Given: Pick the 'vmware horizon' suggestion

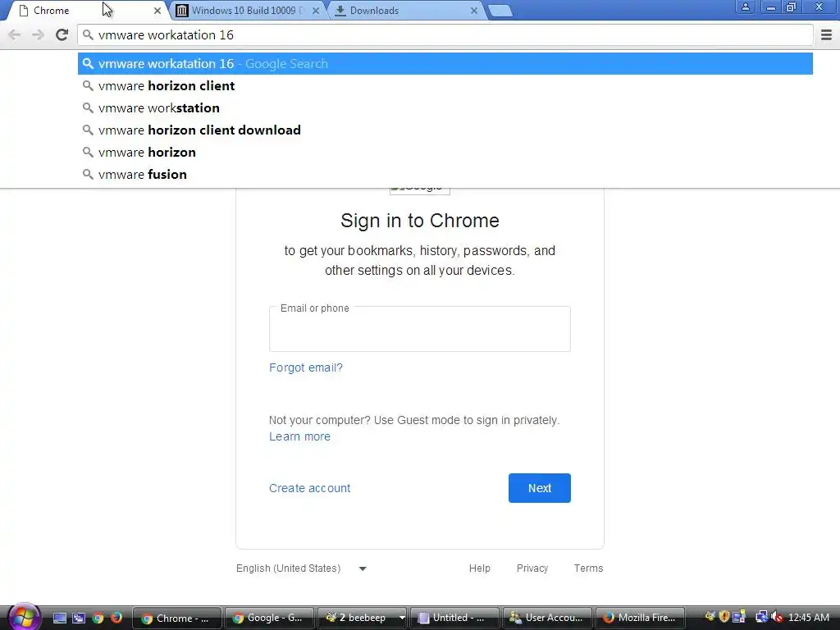Looking at the screenshot, I should coord(445,152).
